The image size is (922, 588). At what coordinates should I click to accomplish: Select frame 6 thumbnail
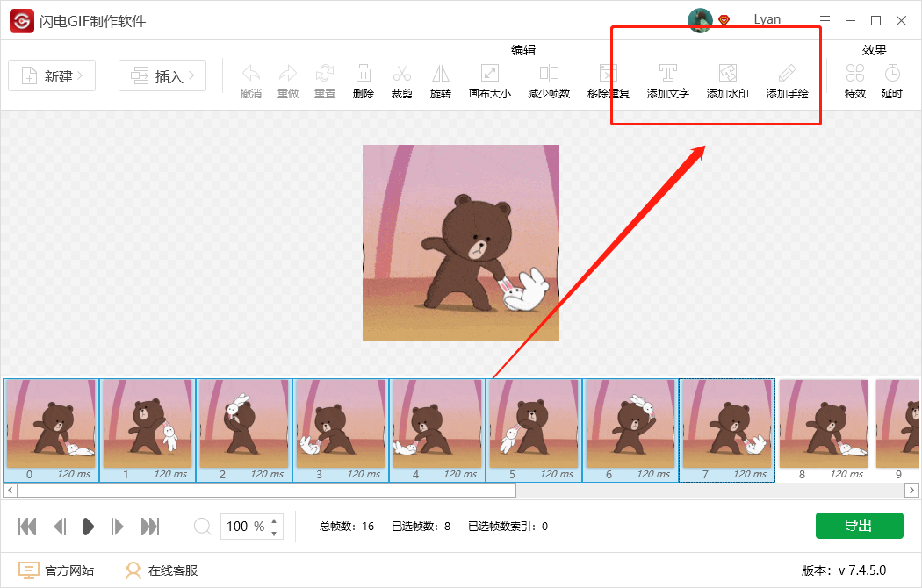(x=630, y=430)
